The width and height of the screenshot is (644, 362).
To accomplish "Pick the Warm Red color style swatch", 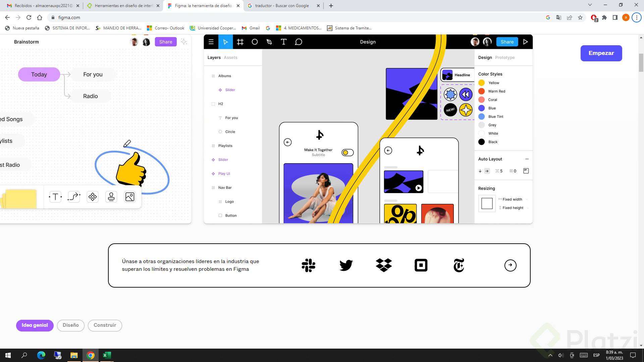I will 482,91.
